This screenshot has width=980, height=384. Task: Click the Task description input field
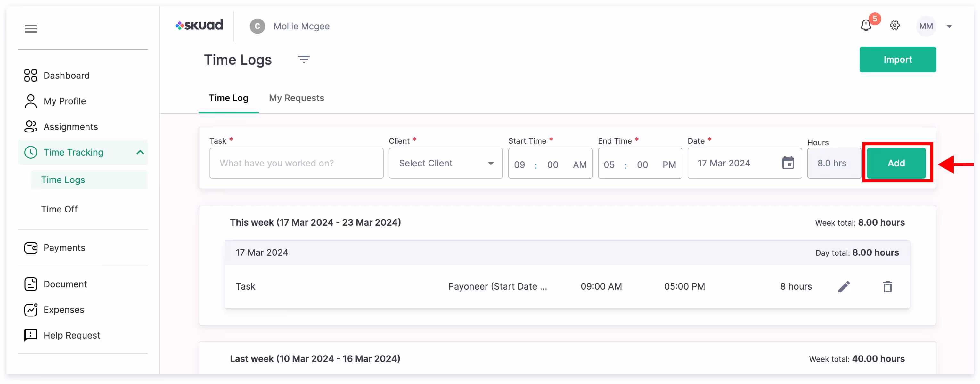[296, 163]
